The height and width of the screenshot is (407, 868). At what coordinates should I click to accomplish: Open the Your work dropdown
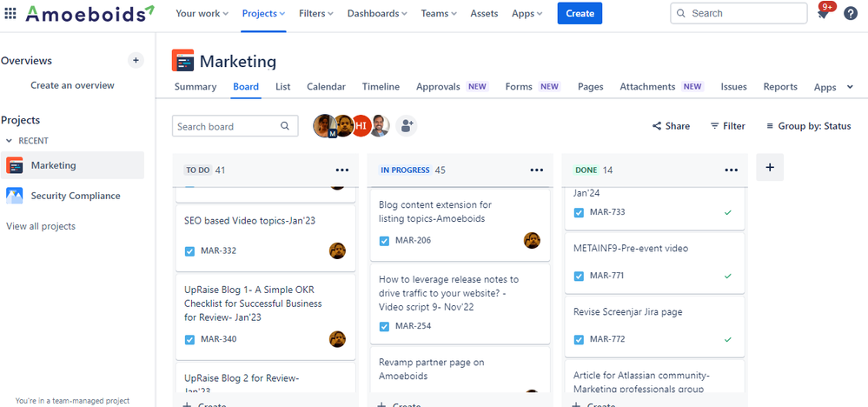click(x=202, y=13)
